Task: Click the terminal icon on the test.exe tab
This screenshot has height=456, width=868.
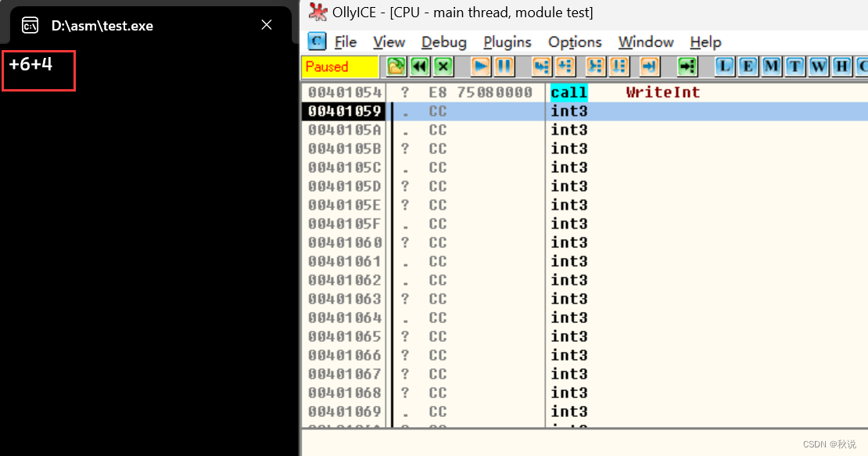Action: coord(30,26)
